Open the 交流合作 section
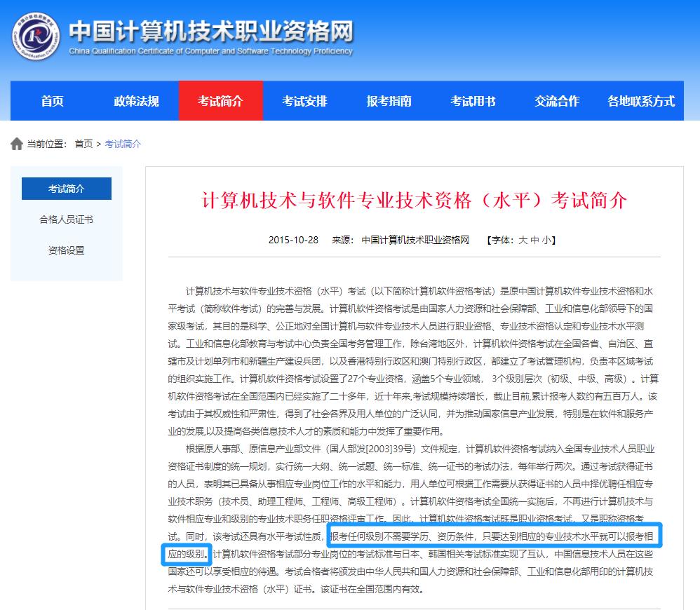The width and height of the screenshot is (700, 610). [x=556, y=101]
